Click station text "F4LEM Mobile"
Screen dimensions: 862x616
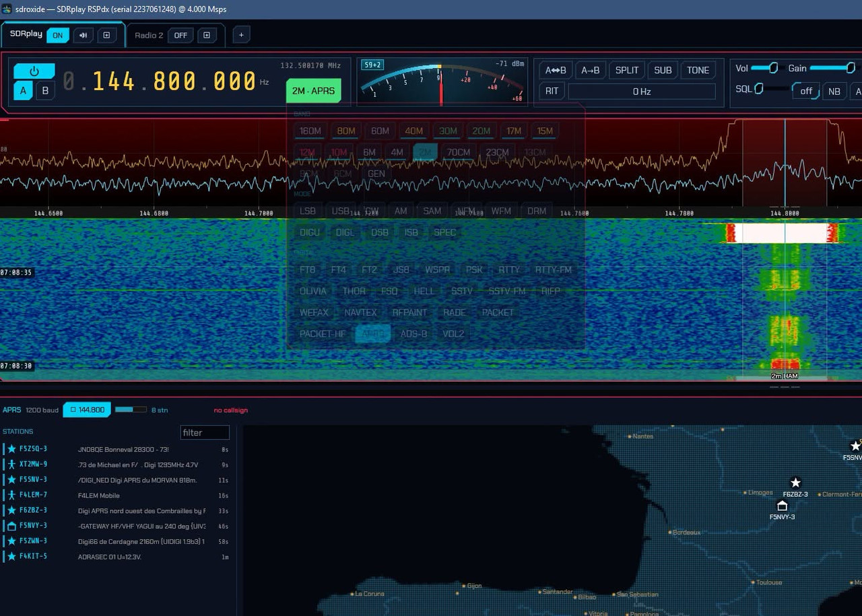click(99, 495)
